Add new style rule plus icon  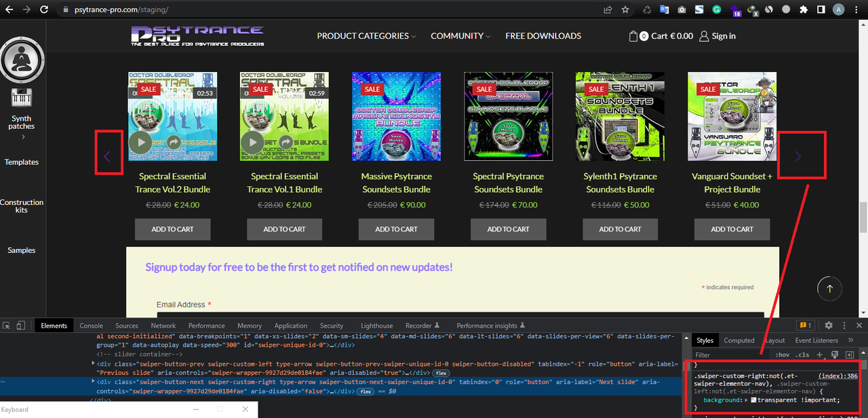tap(820, 355)
